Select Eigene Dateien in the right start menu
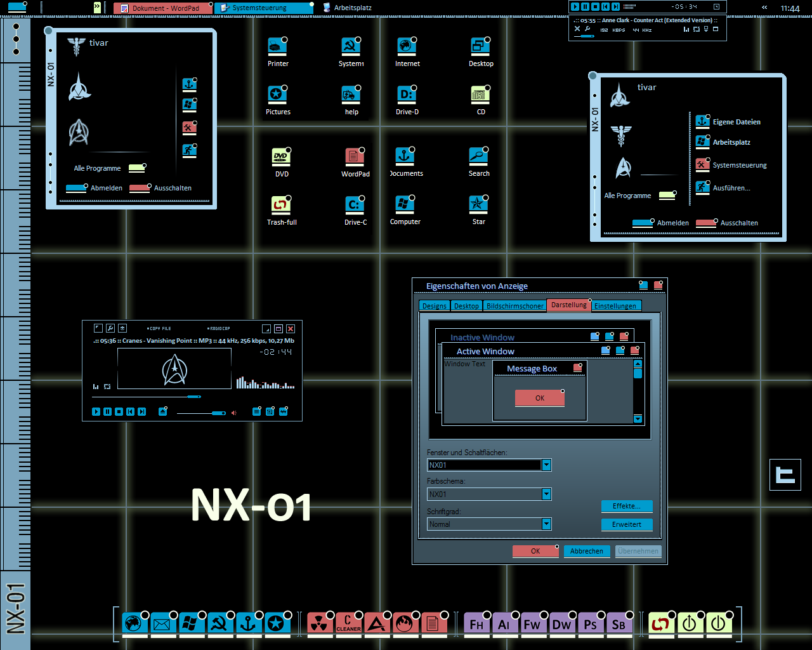The height and width of the screenshot is (650, 812). pos(728,121)
